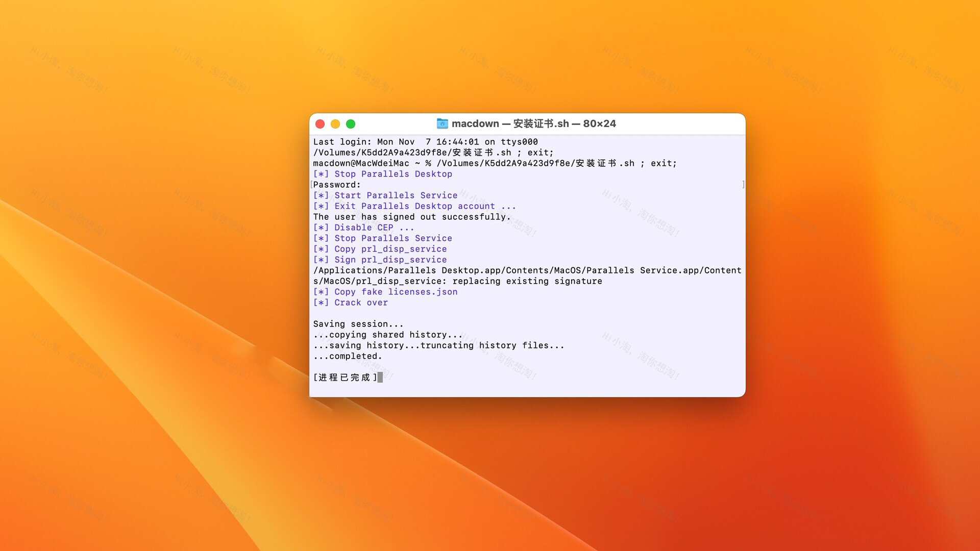Click the macdown@MacWdeiMac prompt line

[x=495, y=163]
